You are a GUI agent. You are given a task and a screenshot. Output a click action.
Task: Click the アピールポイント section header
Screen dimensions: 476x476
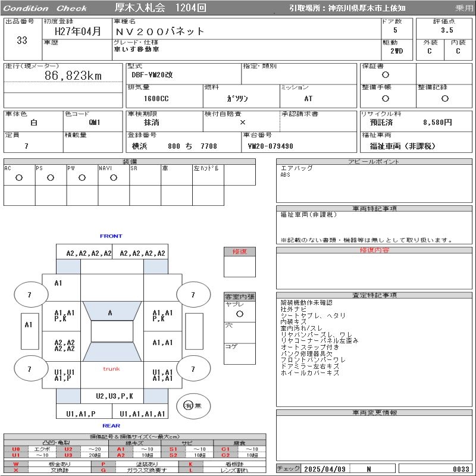click(x=373, y=162)
